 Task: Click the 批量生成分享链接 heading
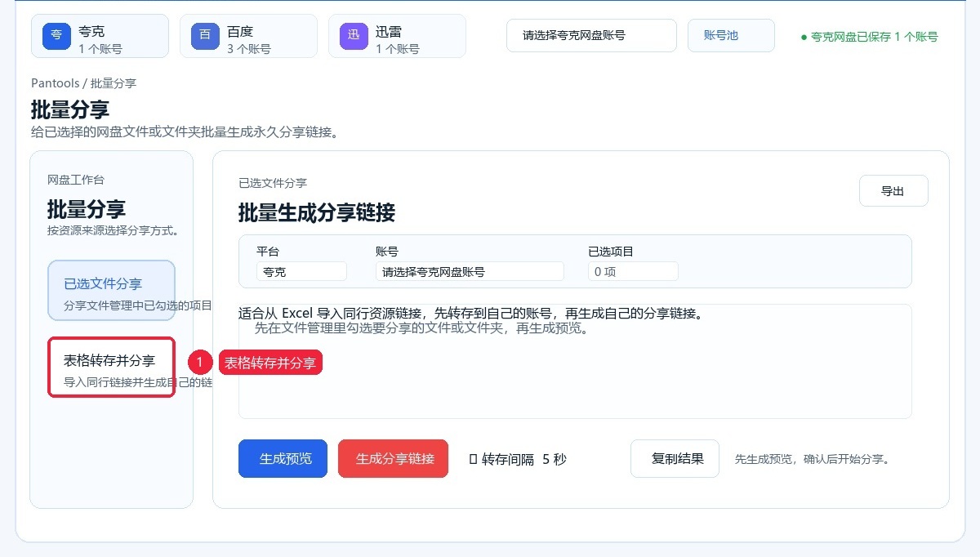click(x=317, y=213)
